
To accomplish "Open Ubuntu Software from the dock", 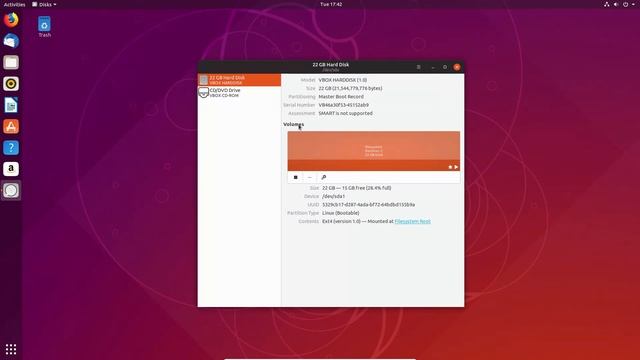I will 11,127.
